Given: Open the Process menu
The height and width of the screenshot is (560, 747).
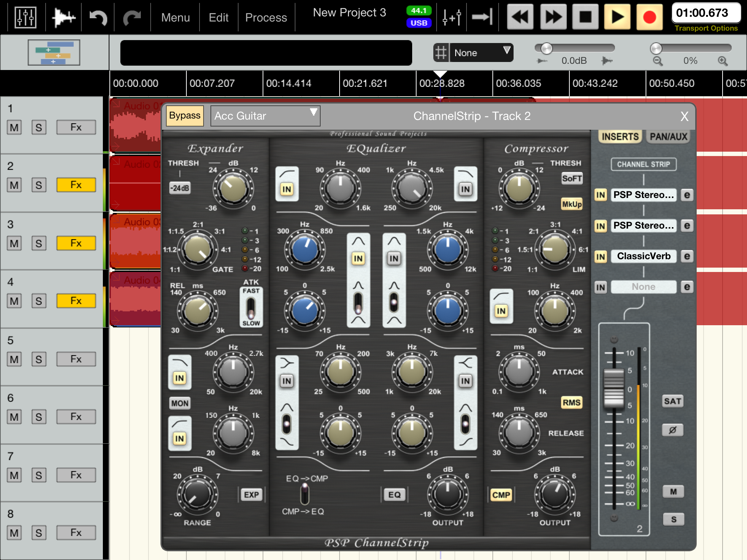Looking at the screenshot, I should 266,17.
